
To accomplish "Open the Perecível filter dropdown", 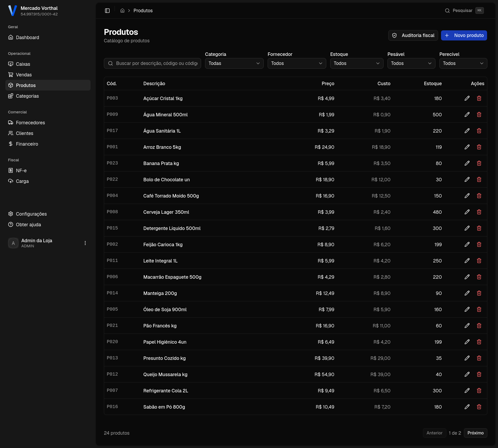I will pos(463,63).
